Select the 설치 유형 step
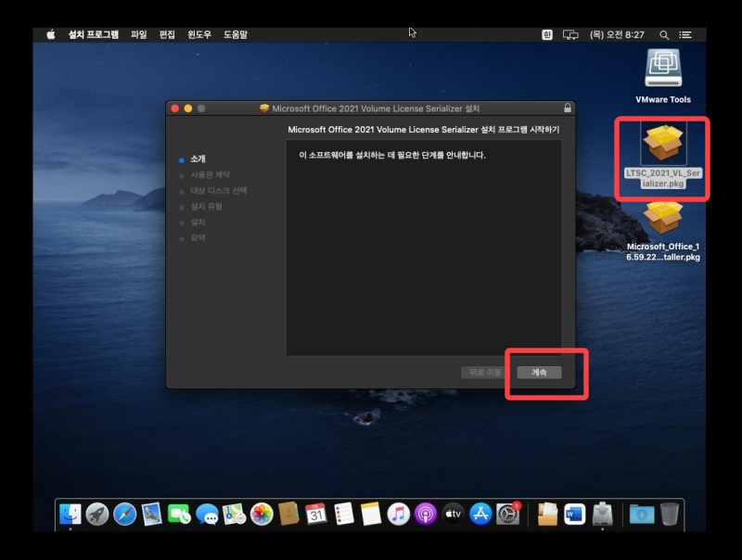Screen dimensions: 742x560 coord(206,206)
